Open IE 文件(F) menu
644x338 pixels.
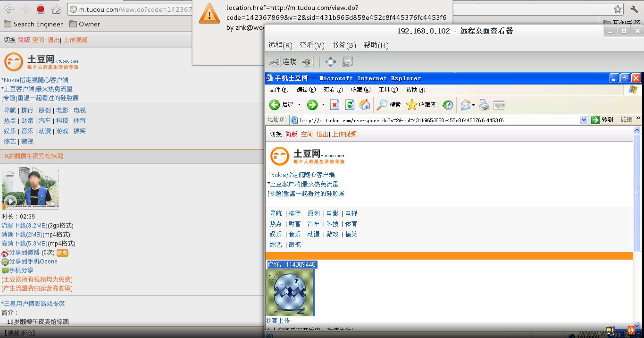(278, 90)
